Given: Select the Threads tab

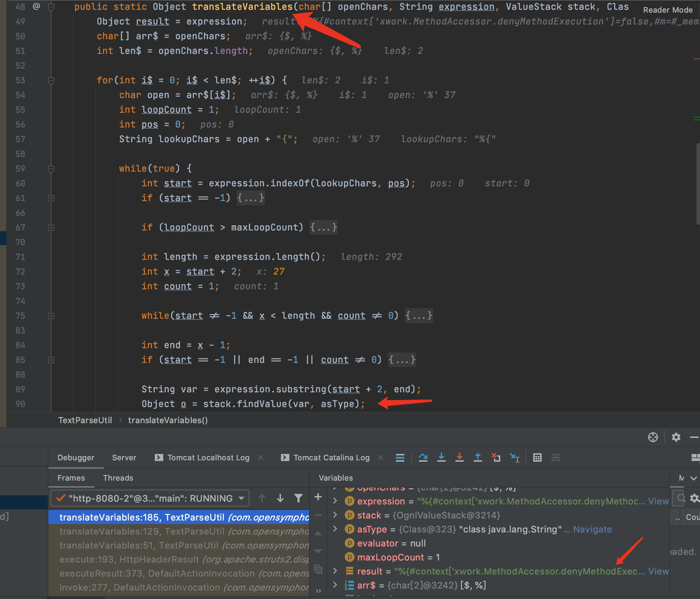Looking at the screenshot, I should point(118,478).
